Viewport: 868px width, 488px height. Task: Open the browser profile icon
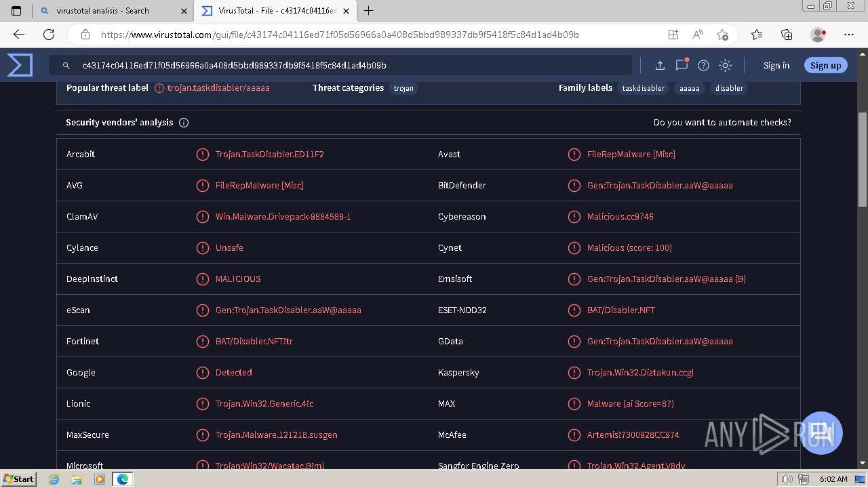818,35
